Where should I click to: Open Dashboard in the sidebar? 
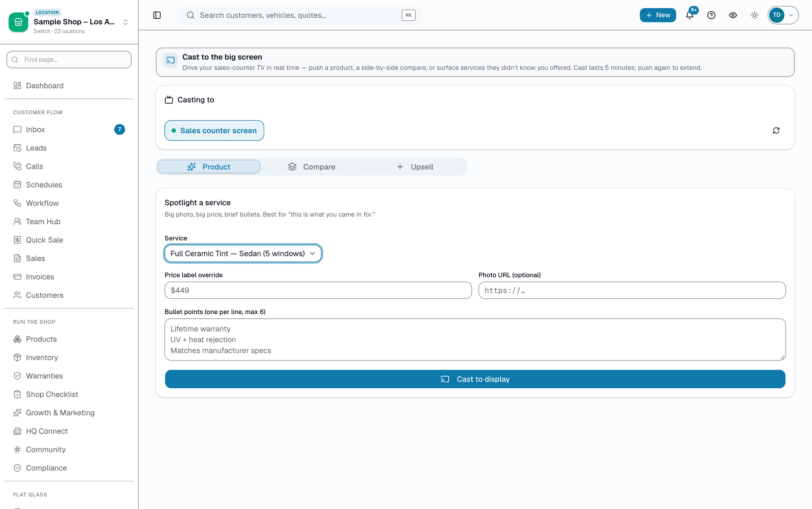tap(69, 86)
